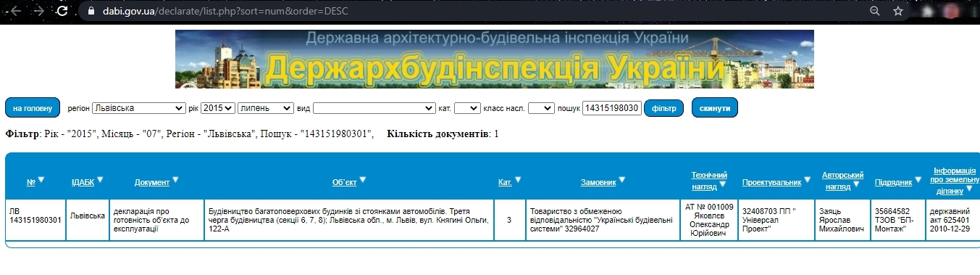Apply the фільтр button
This screenshot has height=275, width=980.
[x=663, y=108]
